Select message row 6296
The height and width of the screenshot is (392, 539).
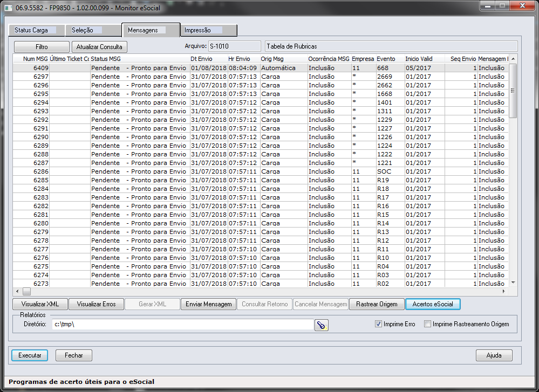(261, 85)
